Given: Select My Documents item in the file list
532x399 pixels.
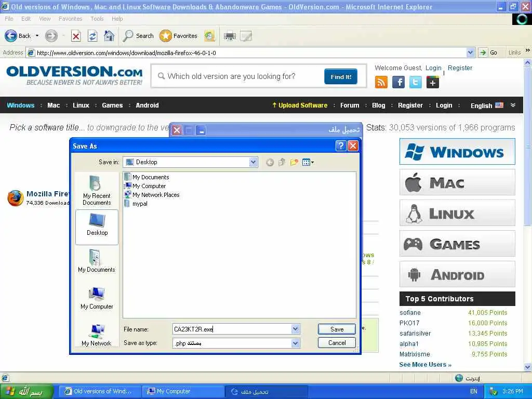Looking at the screenshot, I should [x=147, y=177].
